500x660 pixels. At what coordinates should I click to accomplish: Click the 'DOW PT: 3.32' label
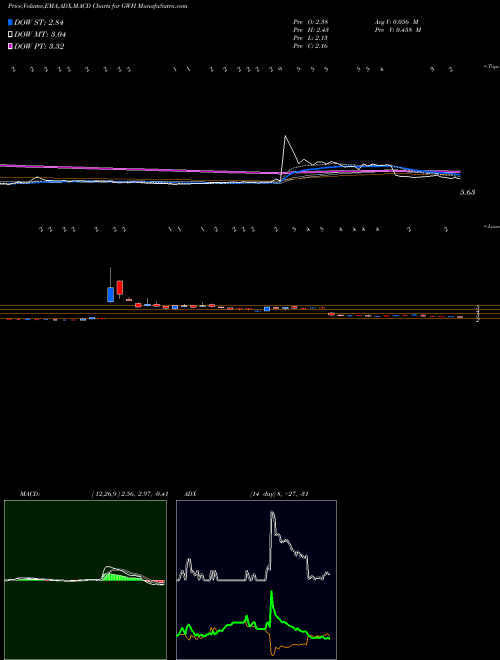coord(39,47)
